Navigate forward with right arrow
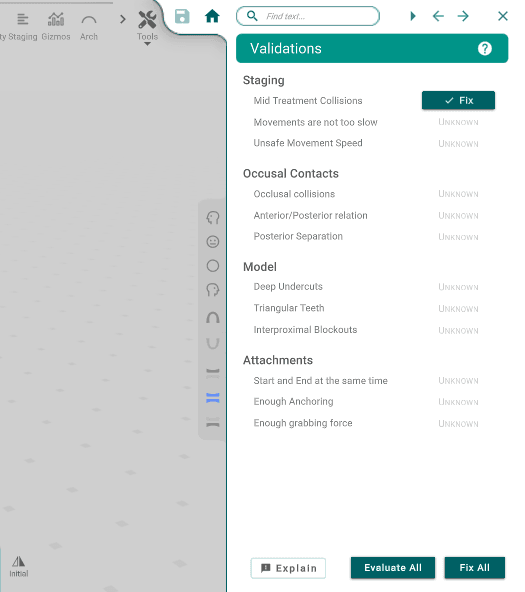525x592 pixels. coord(463,16)
